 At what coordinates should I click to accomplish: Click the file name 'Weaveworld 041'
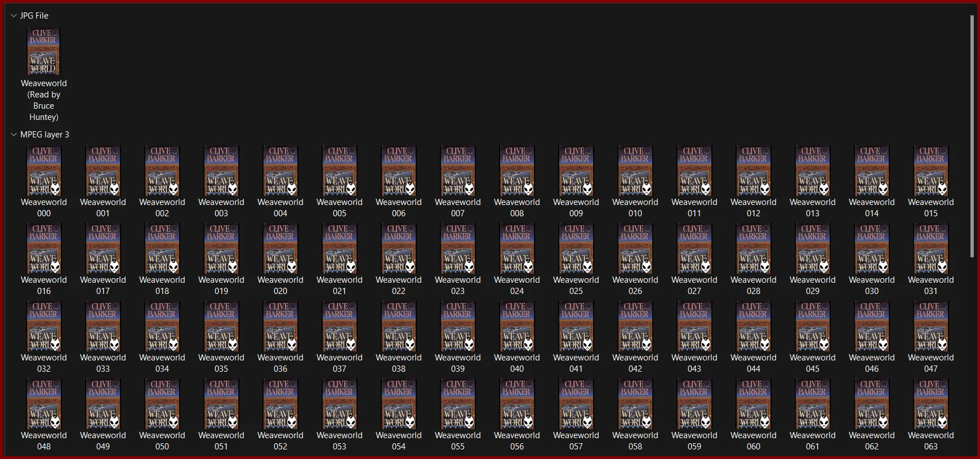click(576, 363)
